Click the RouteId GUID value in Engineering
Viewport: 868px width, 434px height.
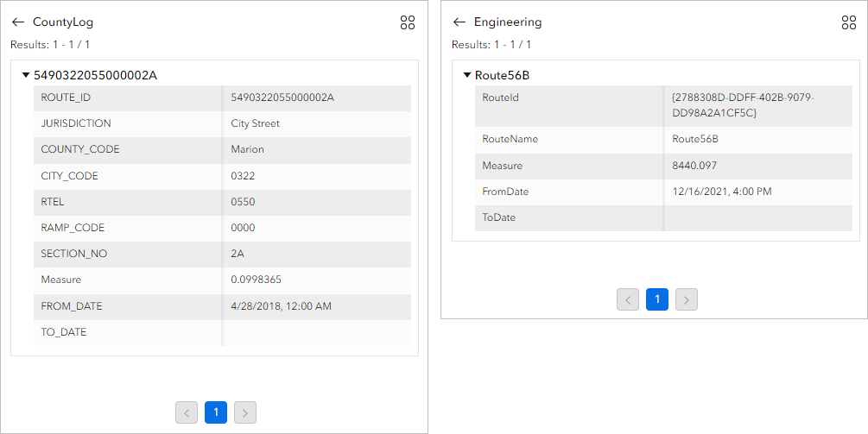(x=743, y=105)
